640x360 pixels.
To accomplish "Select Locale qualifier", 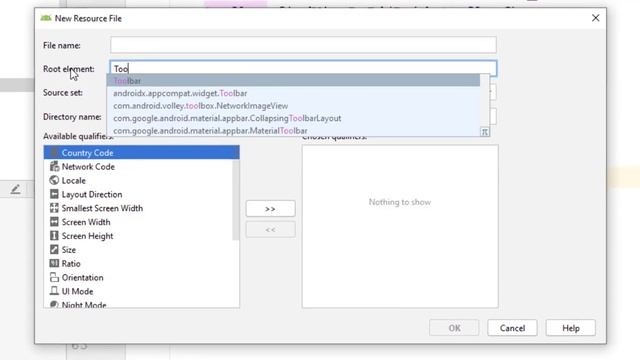I will (139, 180).
